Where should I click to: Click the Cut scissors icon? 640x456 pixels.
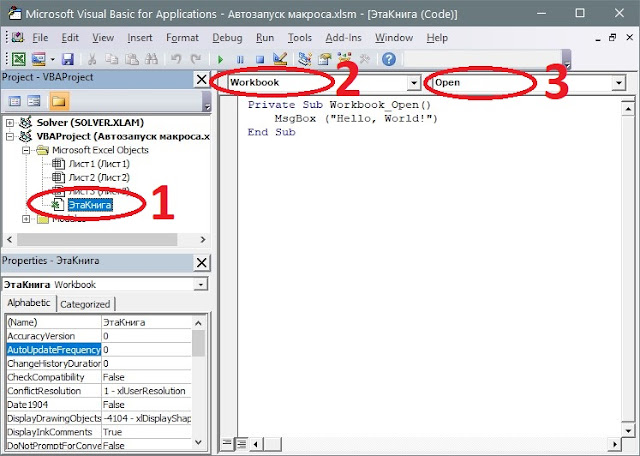coord(92,59)
